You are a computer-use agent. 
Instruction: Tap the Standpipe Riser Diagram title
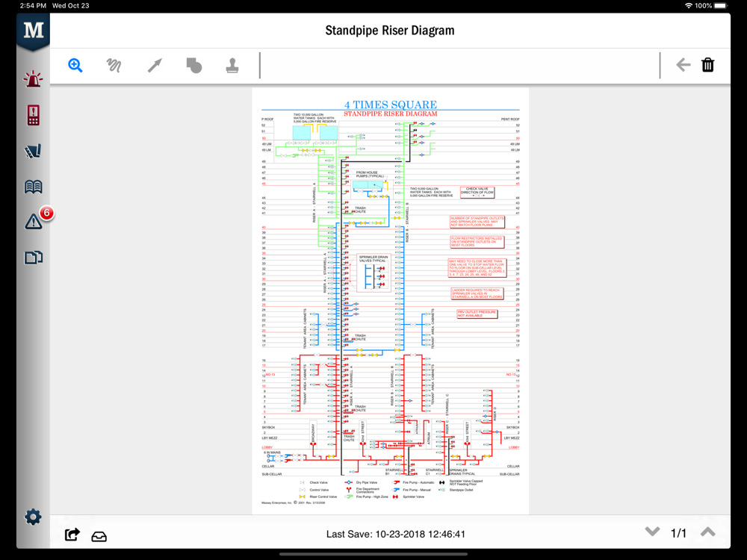[390, 31]
